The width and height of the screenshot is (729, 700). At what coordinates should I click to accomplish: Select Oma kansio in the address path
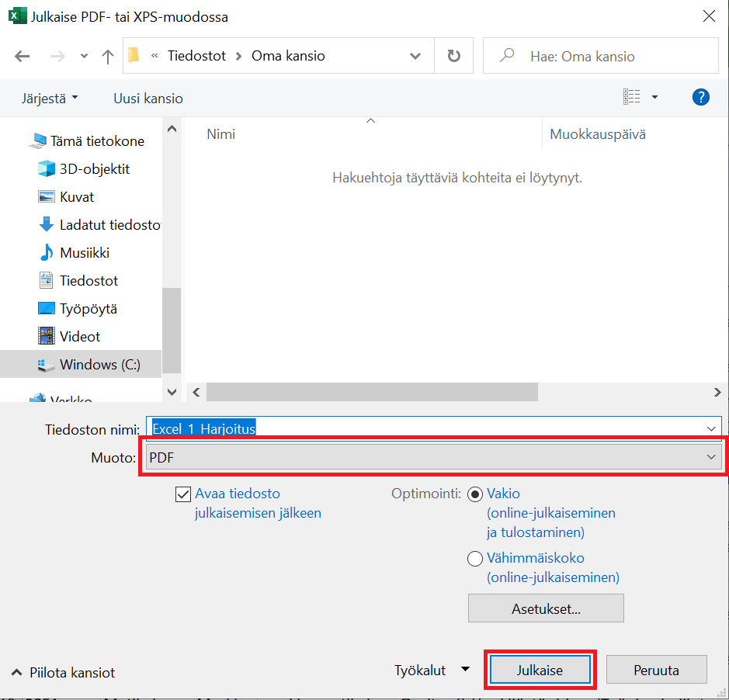tap(288, 56)
